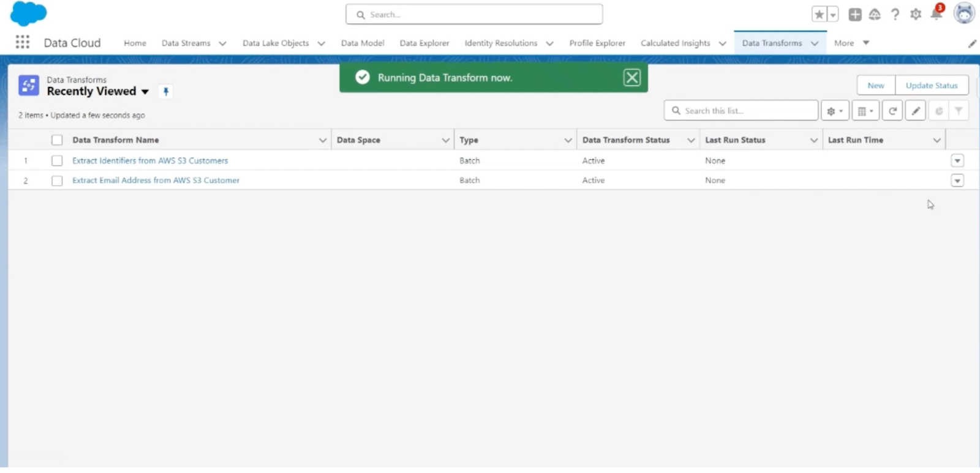Click the inline edit pencil button
980x473 pixels.
click(915, 111)
